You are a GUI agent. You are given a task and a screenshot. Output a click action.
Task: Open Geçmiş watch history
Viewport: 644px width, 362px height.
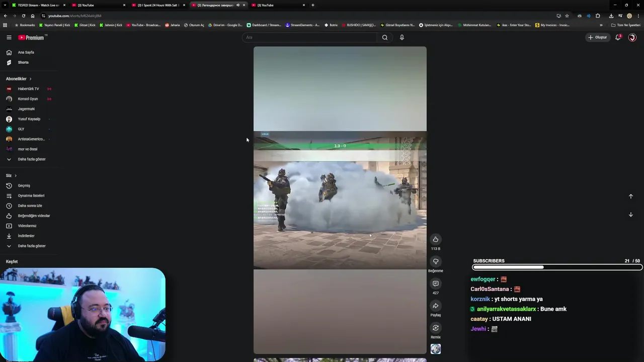[24, 186]
